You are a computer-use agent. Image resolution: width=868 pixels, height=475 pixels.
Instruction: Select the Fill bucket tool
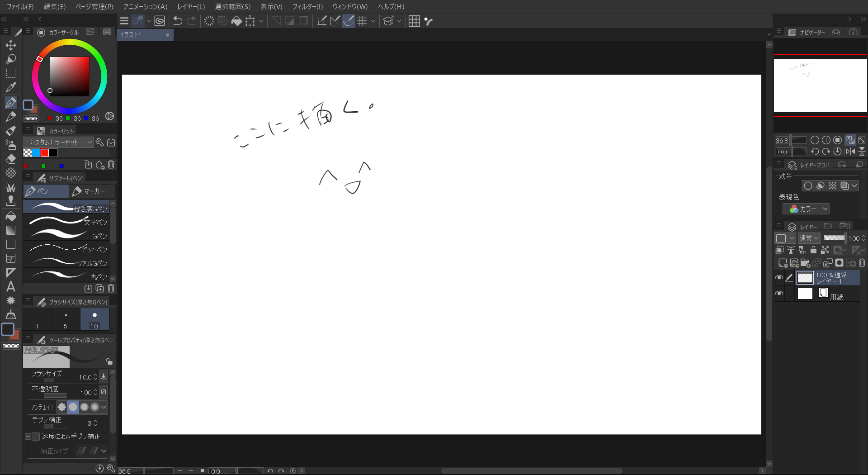coord(11,217)
